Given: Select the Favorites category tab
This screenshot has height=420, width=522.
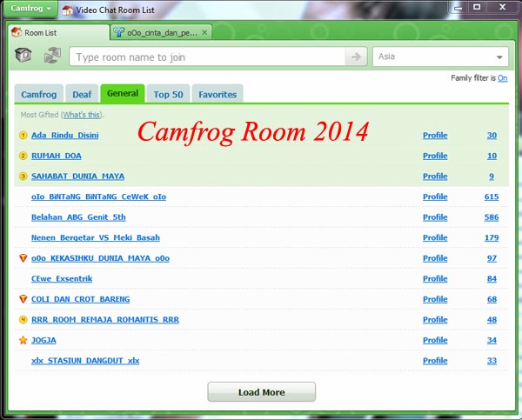Looking at the screenshot, I should [217, 94].
